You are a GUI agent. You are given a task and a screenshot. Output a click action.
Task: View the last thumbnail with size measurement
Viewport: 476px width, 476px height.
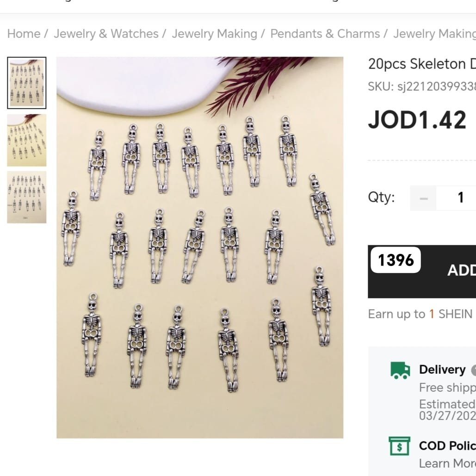coord(27,198)
